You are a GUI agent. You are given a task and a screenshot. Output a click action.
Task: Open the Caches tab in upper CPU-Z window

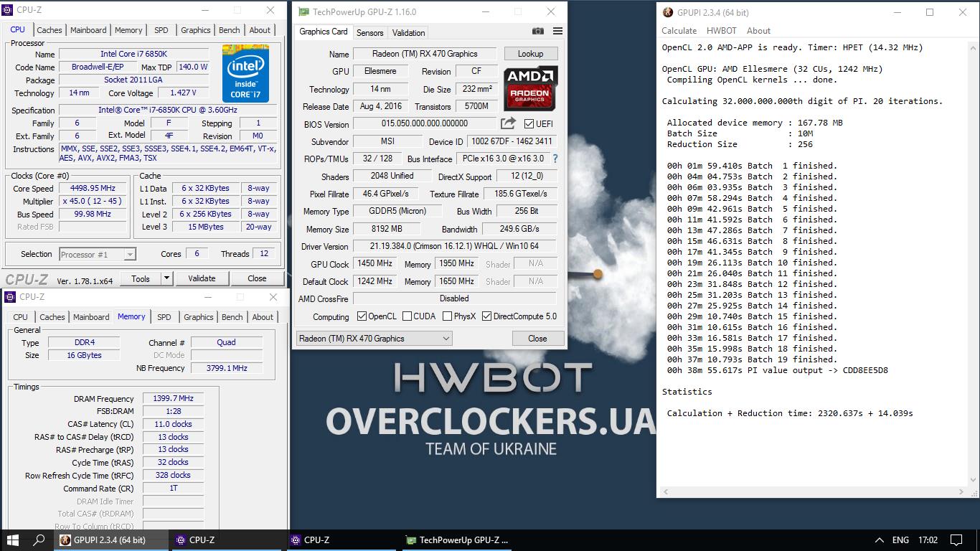click(x=50, y=30)
